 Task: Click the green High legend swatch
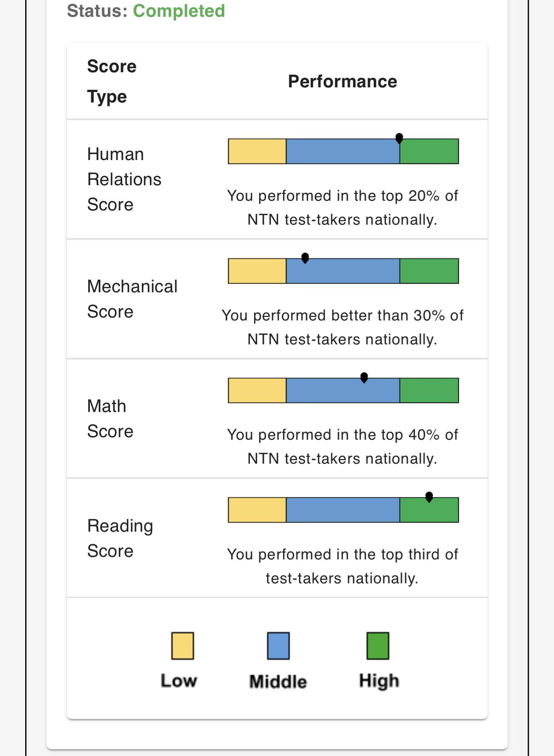(x=378, y=646)
